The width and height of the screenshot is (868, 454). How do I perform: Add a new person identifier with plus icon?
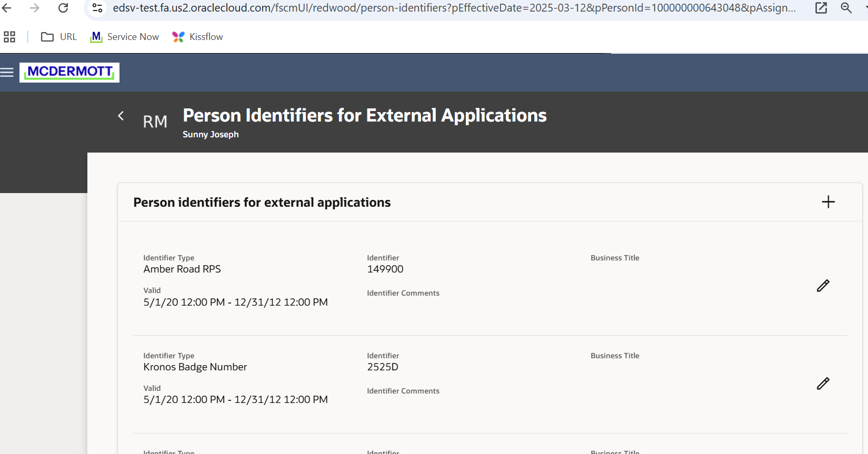(x=829, y=202)
